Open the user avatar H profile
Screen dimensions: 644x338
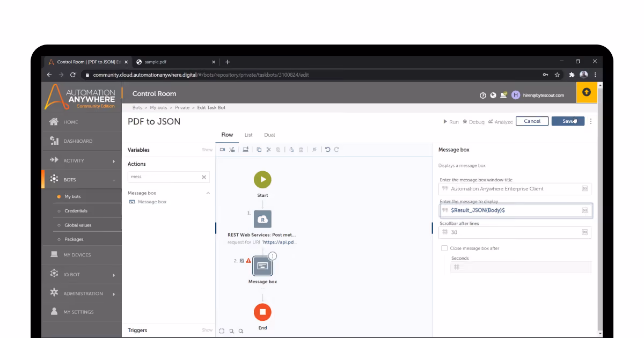tap(516, 95)
